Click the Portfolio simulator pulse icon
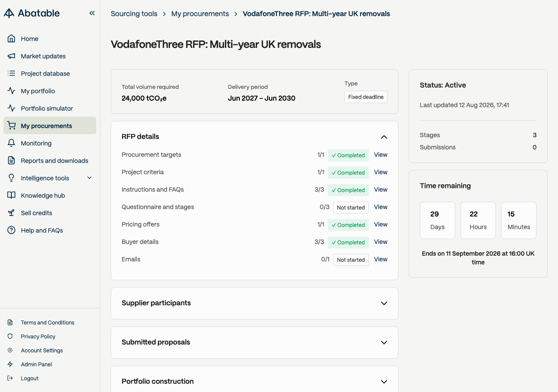Screen dimensions: 558x392 tap(11, 108)
